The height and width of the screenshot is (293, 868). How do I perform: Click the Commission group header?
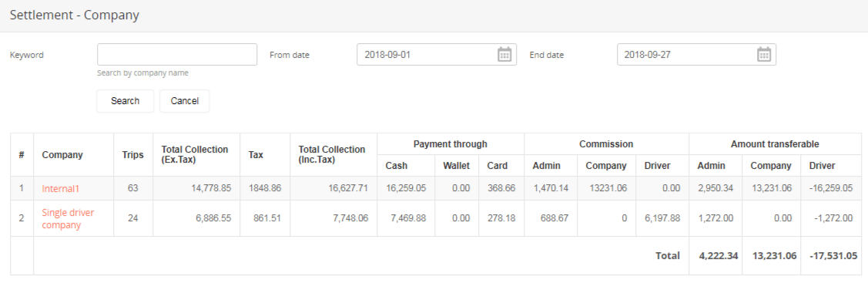click(x=606, y=144)
